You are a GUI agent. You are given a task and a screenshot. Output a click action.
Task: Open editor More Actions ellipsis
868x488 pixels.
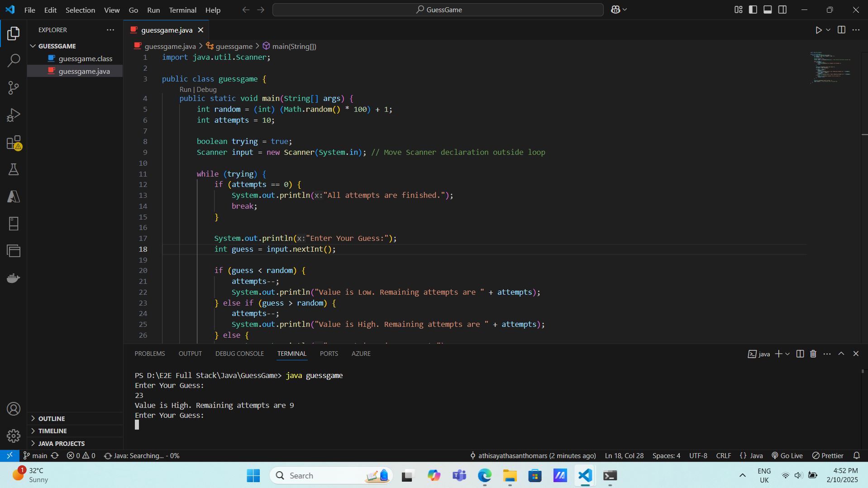(856, 30)
